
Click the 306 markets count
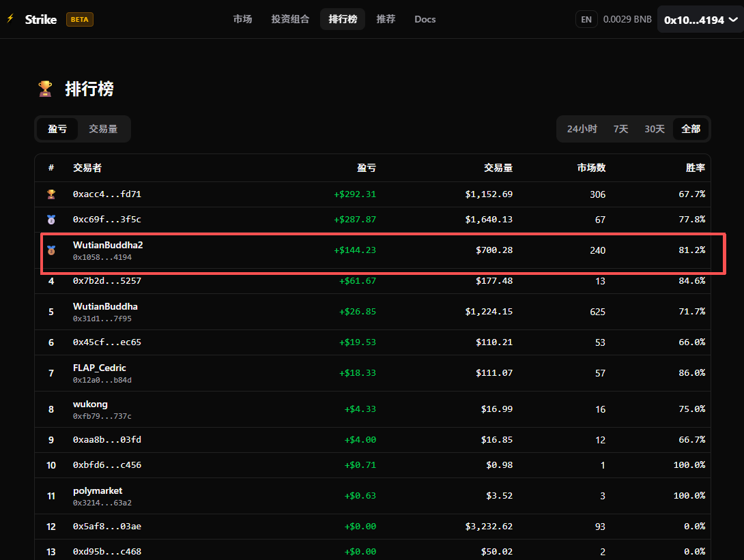(x=597, y=194)
